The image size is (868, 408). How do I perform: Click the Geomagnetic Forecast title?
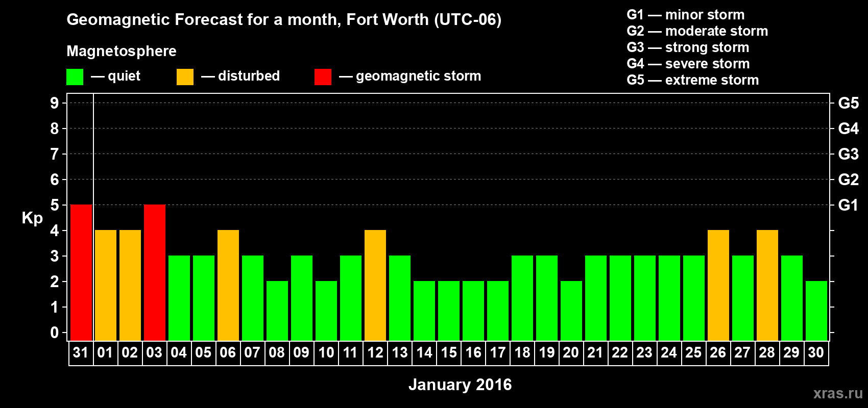point(284,20)
